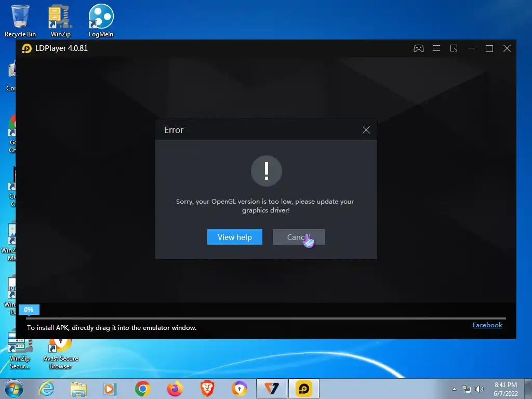Click the Show desktop strip
532x399 pixels.
528,389
